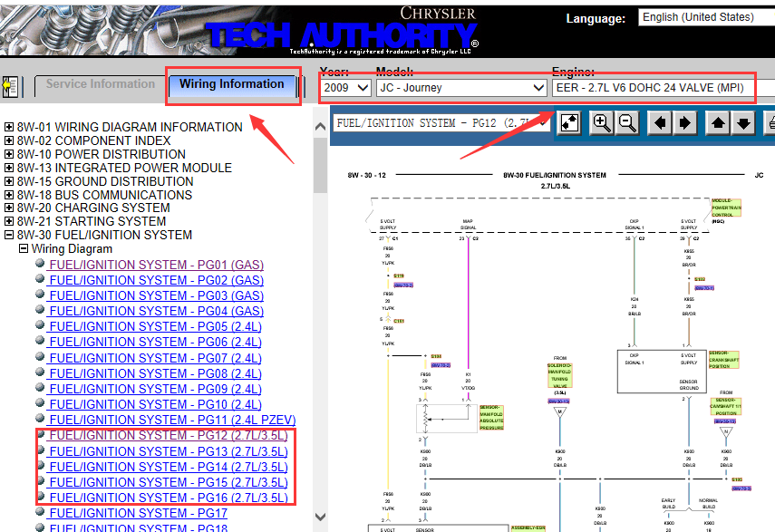
Task: Open FUEL/IGNITION SYSTEM - PG17 link
Action: pyautogui.click(x=138, y=513)
